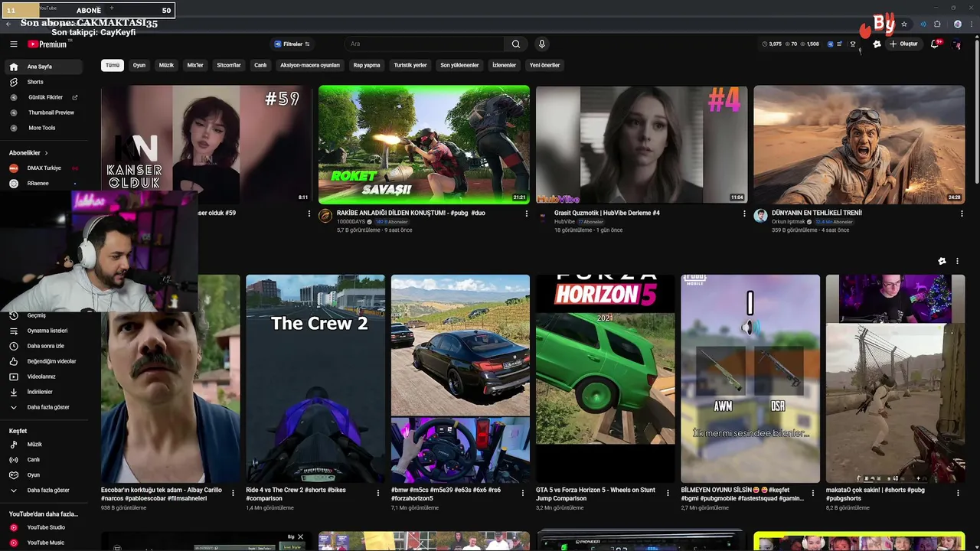Click the blue vidIQ extension icon

pyautogui.click(x=831, y=44)
